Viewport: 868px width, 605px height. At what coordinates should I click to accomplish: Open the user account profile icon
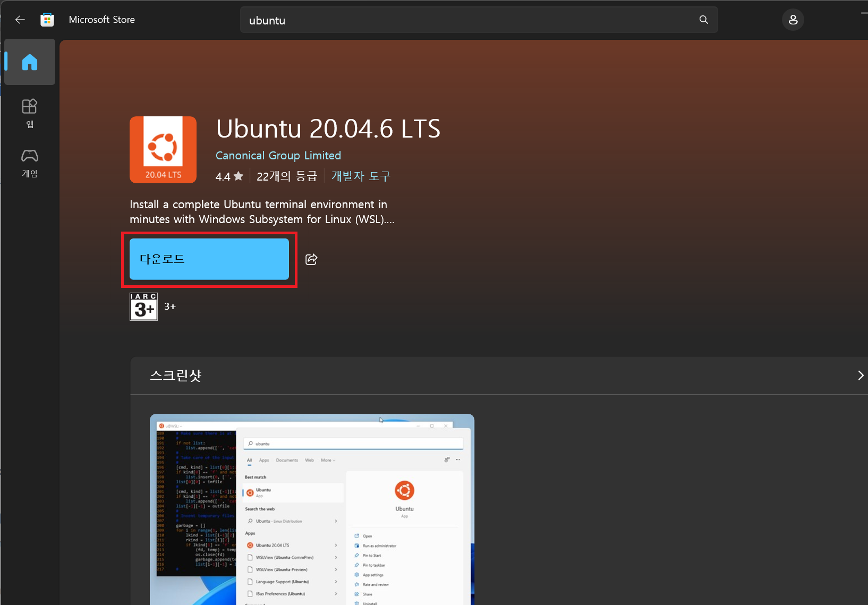(793, 20)
